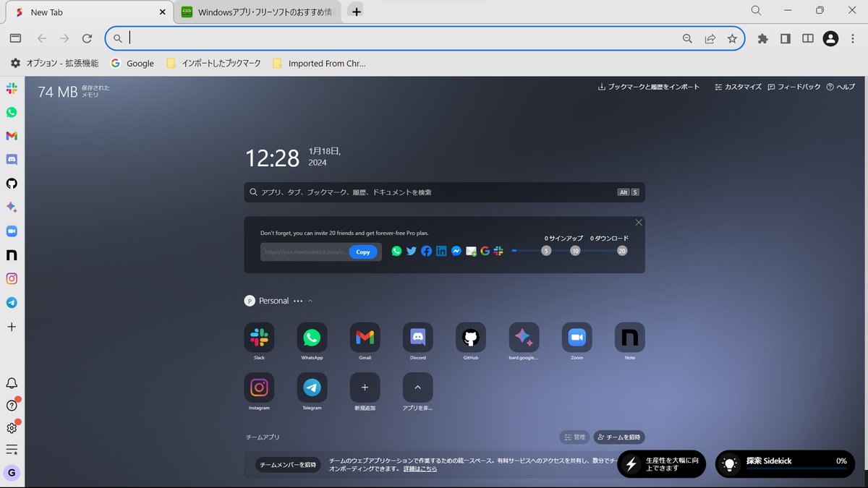Screen dimensions: 868x488
Task: Share invite link via Facebook icon
Action: (x=426, y=251)
